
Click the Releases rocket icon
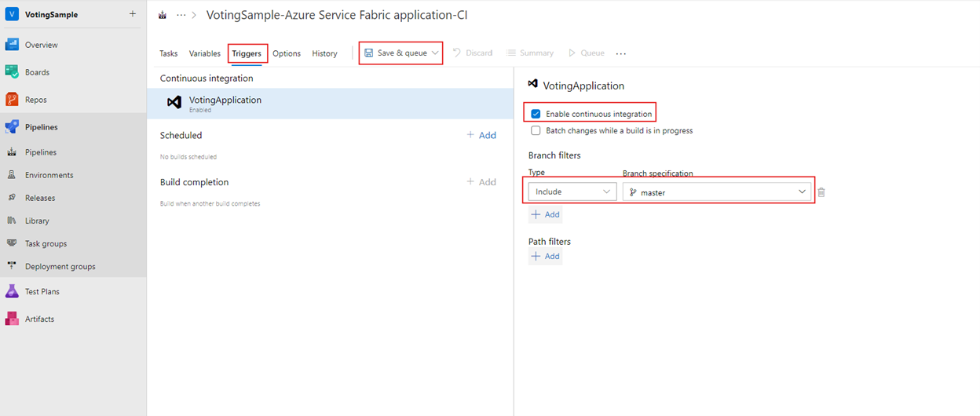[x=12, y=198]
